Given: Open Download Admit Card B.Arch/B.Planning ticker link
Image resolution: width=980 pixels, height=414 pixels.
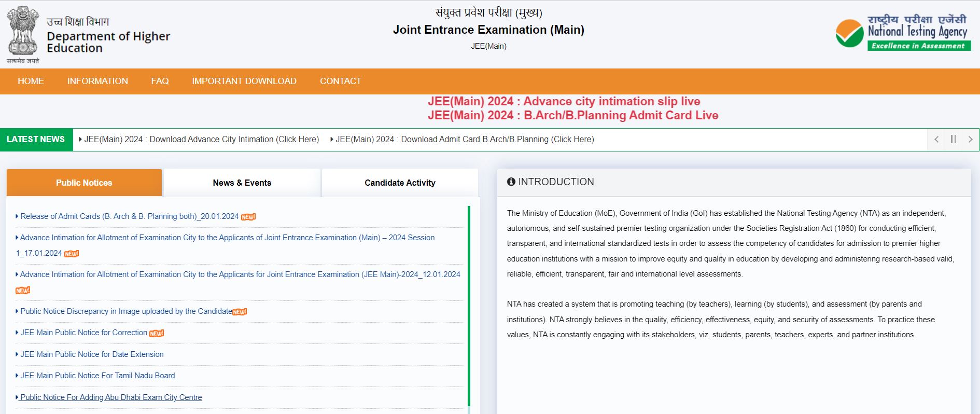Looking at the screenshot, I should pos(465,140).
